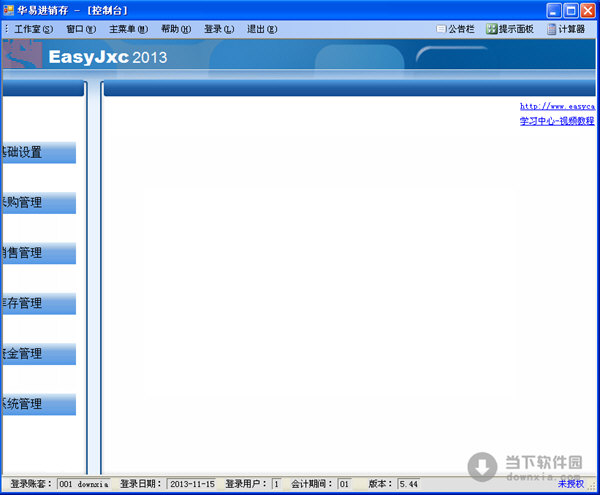The width and height of the screenshot is (600, 495).
Task: Open the 库存管理 sidebar section
Action: pos(39,304)
